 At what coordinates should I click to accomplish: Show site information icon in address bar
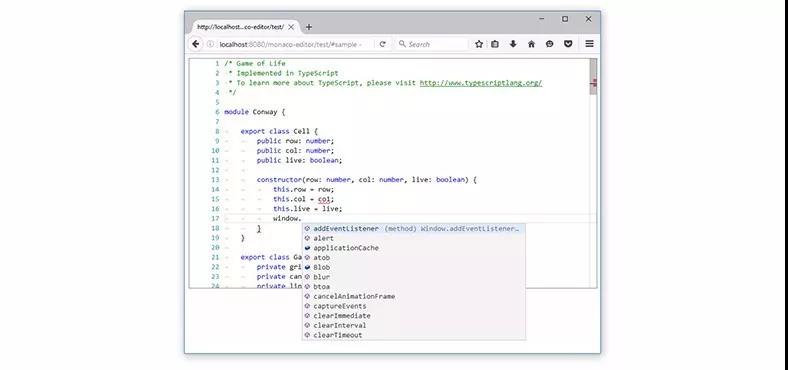tap(211, 44)
